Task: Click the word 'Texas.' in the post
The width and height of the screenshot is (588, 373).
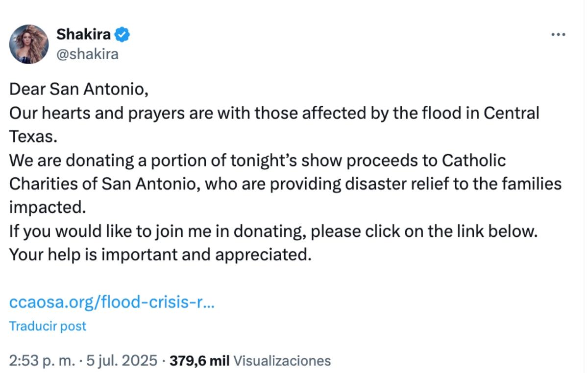Action: pos(33,137)
